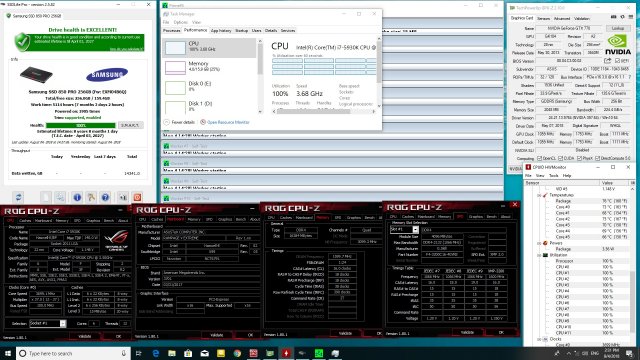Click the orange power icon in SSDLife

coord(138,198)
